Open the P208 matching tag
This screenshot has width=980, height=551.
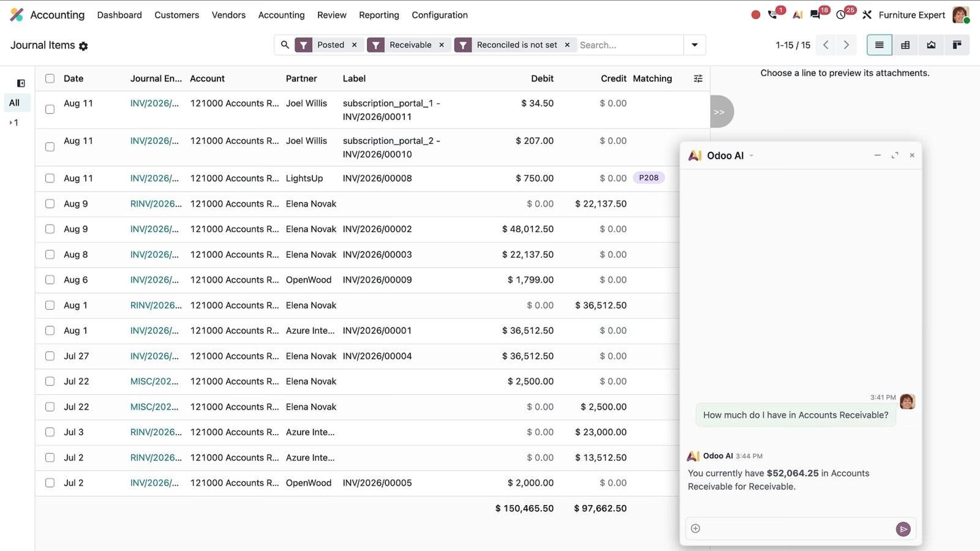tap(649, 178)
